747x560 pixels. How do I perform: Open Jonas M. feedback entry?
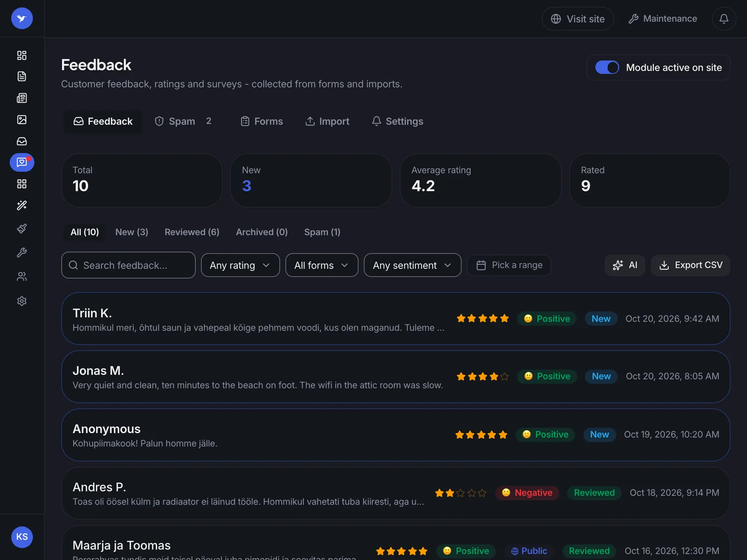[x=396, y=377]
